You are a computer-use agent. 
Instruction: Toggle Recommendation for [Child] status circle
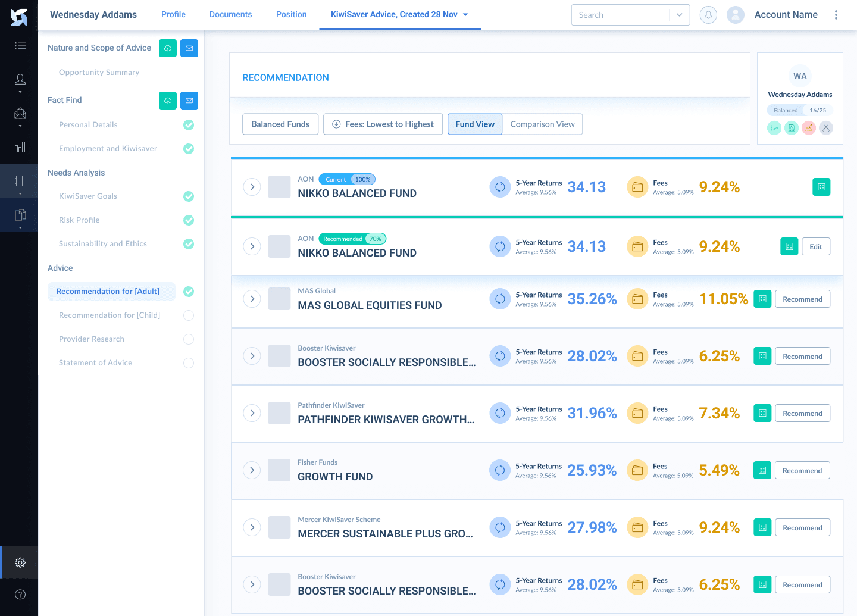[189, 315]
